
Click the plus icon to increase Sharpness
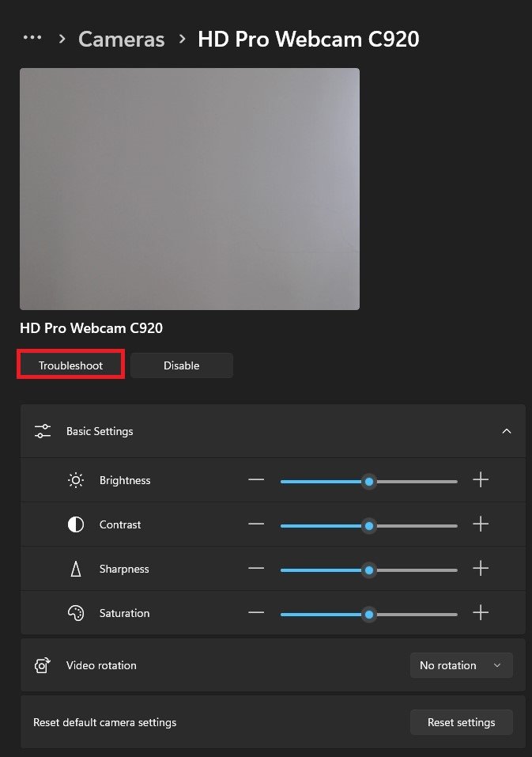pyautogui.click(x=481, y=569)
